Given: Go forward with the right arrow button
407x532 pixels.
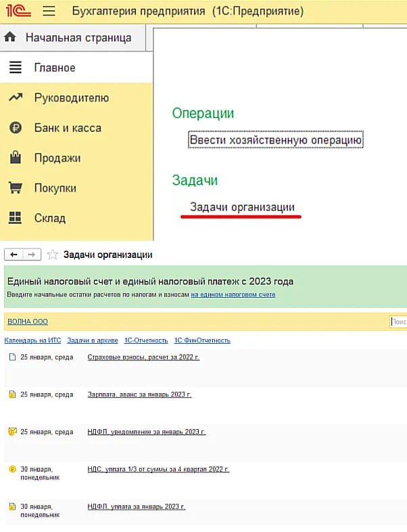Looking at the screenshot, I should coord(31,254).
